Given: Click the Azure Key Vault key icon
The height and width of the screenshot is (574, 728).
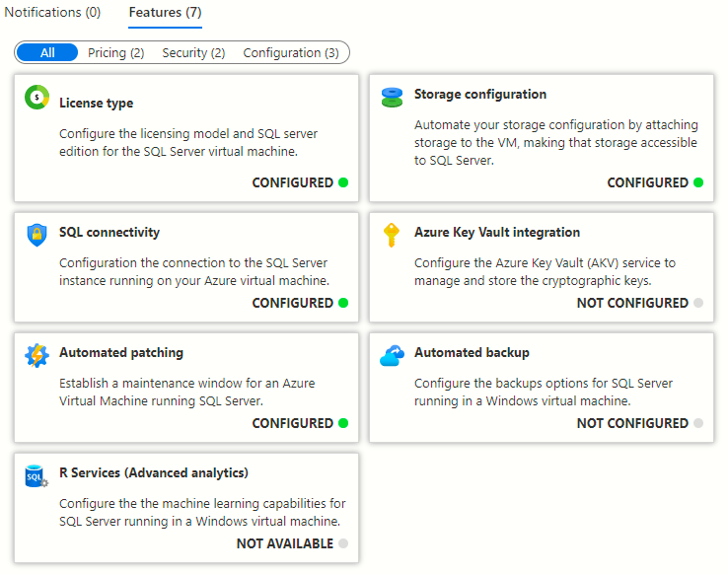Looking at the screenshot, I should click(x=391, y=235).
